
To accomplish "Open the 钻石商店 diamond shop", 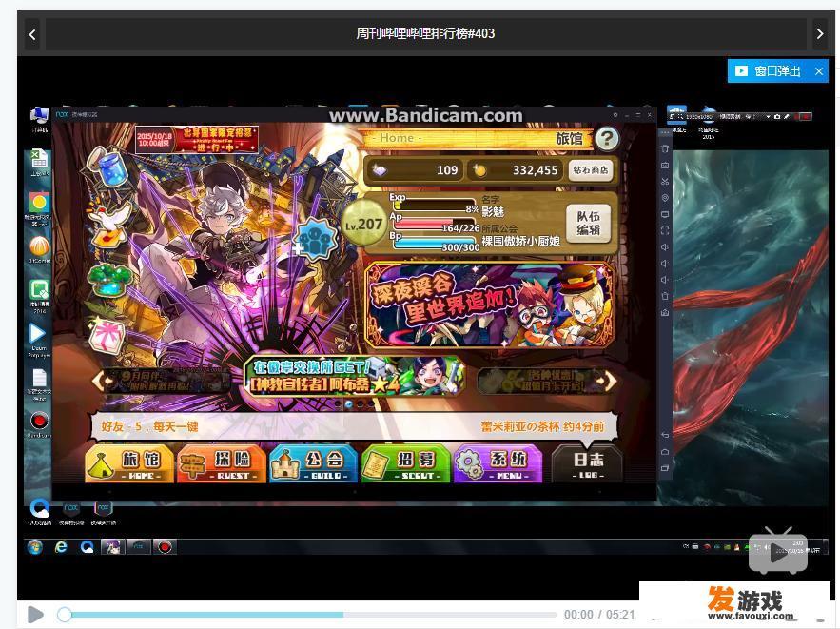I will [x=591, y=169].
